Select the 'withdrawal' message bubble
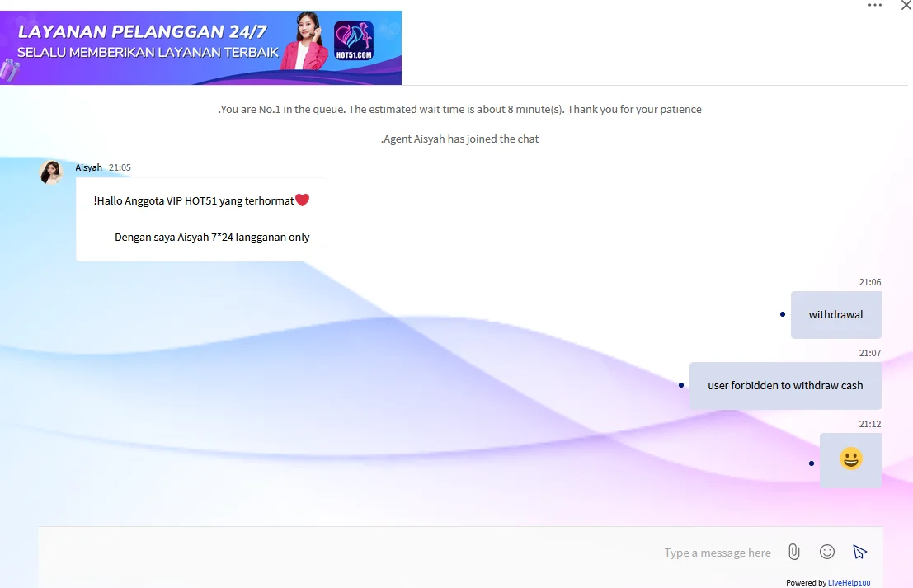This screenshot has height=588, width=913. (x=835, y=314)
